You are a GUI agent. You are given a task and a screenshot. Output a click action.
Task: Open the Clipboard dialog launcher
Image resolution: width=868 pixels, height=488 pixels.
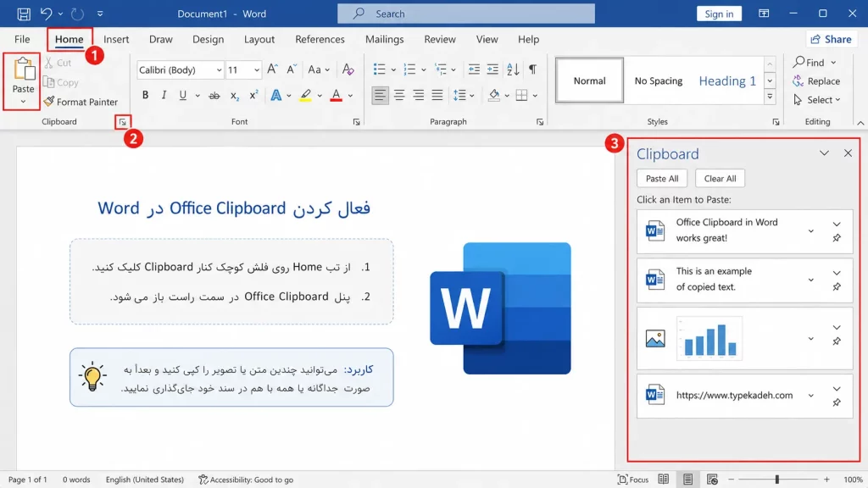click(x=122, y=122)
